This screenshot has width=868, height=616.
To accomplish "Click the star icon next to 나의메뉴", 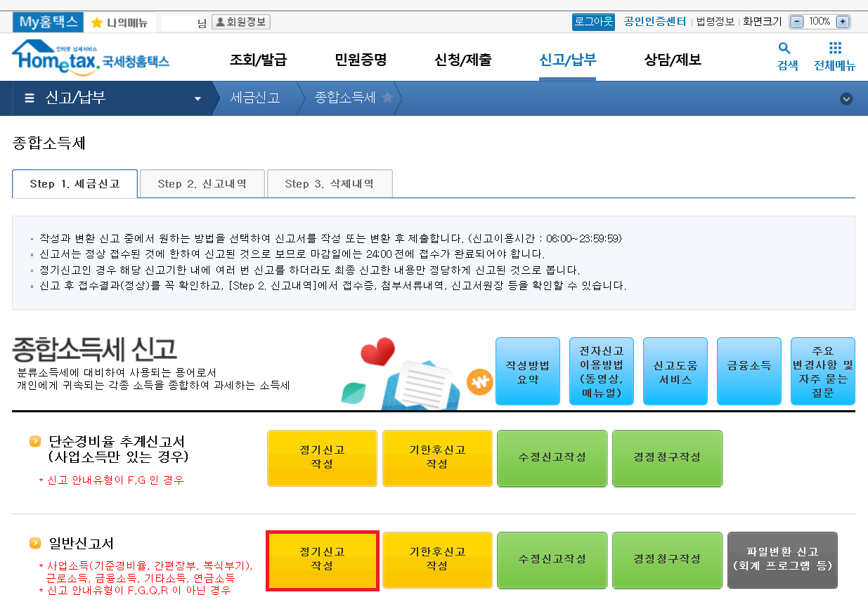I will point(97,22).
